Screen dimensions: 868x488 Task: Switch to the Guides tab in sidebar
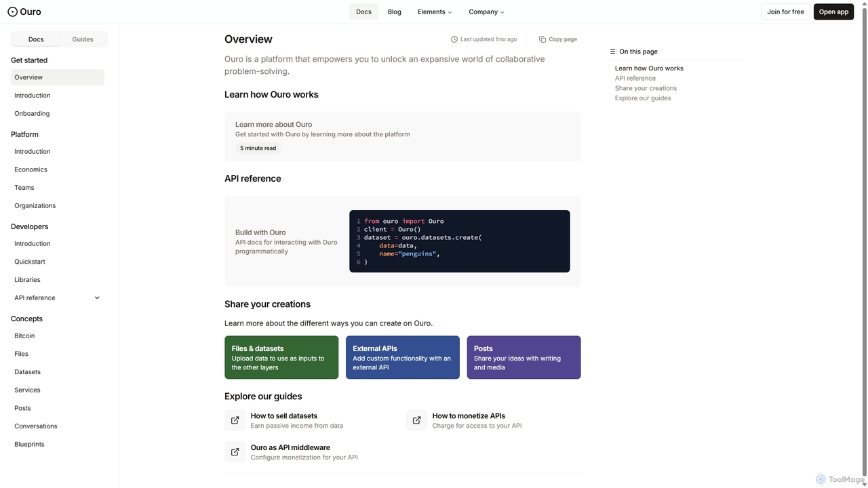tap(83, 39)
